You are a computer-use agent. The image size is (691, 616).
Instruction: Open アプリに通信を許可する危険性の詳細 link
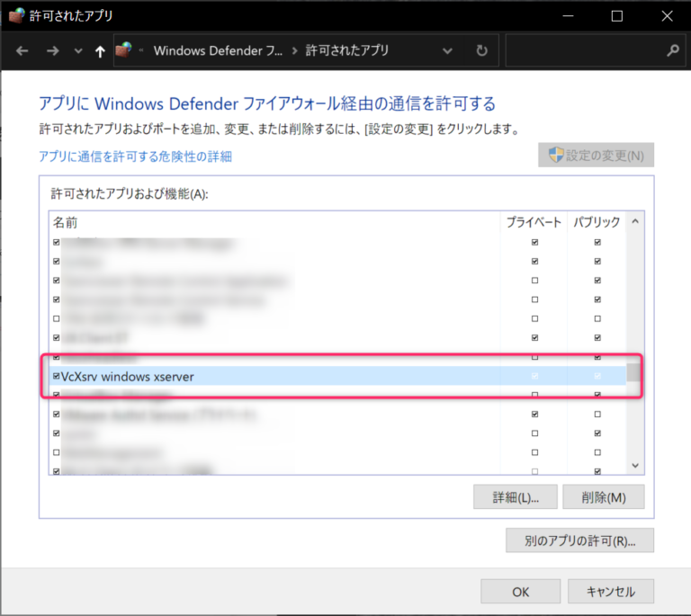click(135, 156)
